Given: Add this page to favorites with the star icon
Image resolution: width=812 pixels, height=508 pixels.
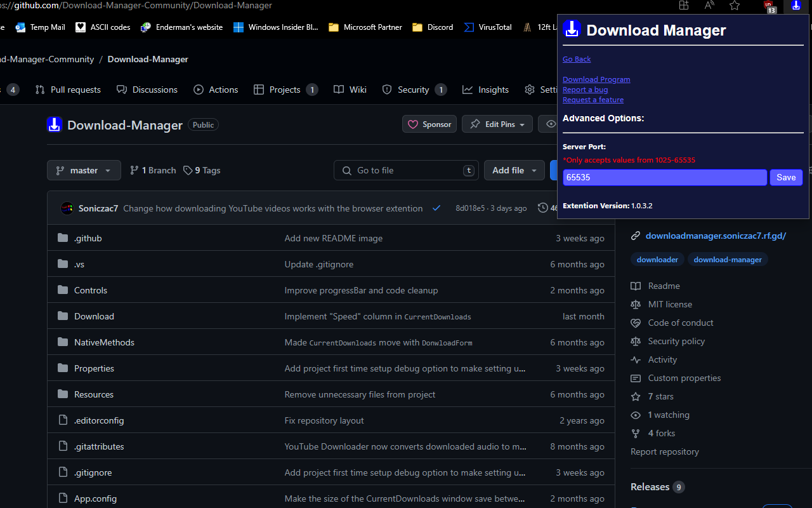Looking at the screenshot, I should point(735,6).
